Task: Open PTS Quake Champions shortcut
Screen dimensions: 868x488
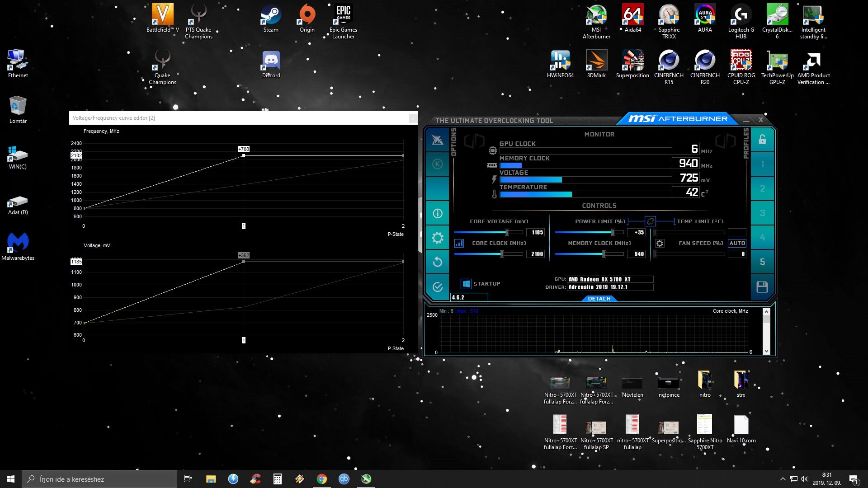Action: tap(198, 21)
